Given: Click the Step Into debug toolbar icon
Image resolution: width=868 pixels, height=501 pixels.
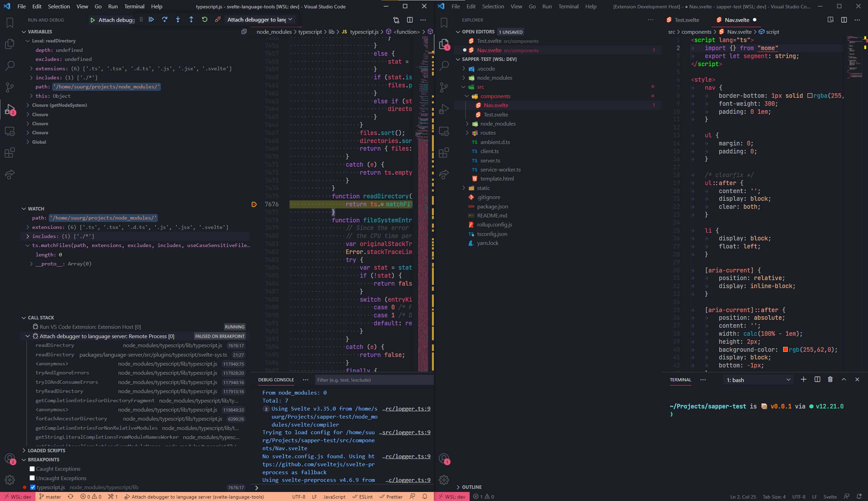Looking at the screenshot, I should [x=178, y=20].
